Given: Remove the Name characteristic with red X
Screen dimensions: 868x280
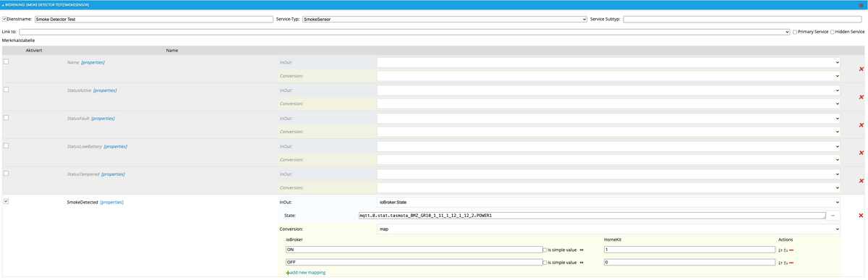Looking at the screenshot, I should (x=861, y=69).
